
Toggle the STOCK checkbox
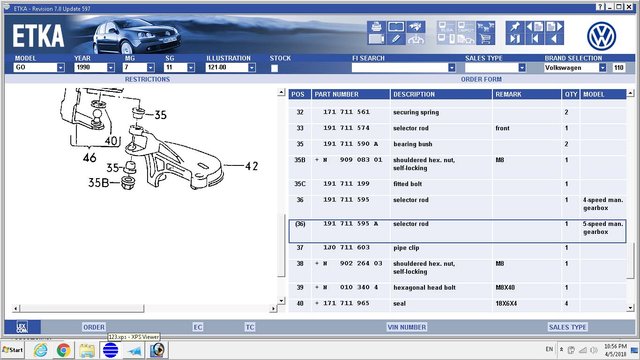pyautogui.click(x=274, y=68)
